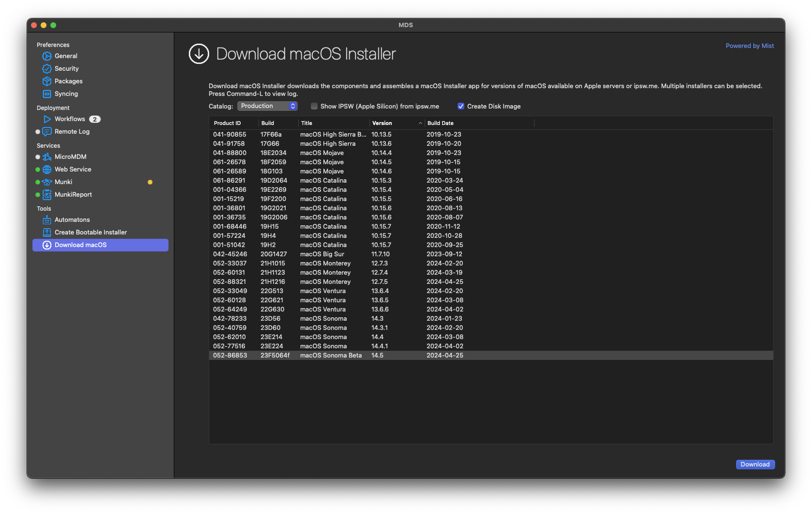Open the MunkiReport sidebar label
Screen dimensions: 812x514
pos(73,195)
